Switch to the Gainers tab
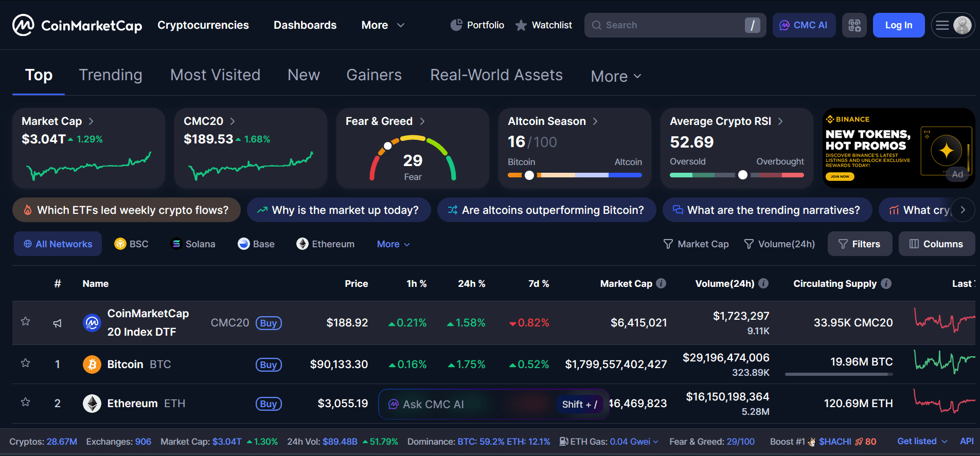 point(374,75)
